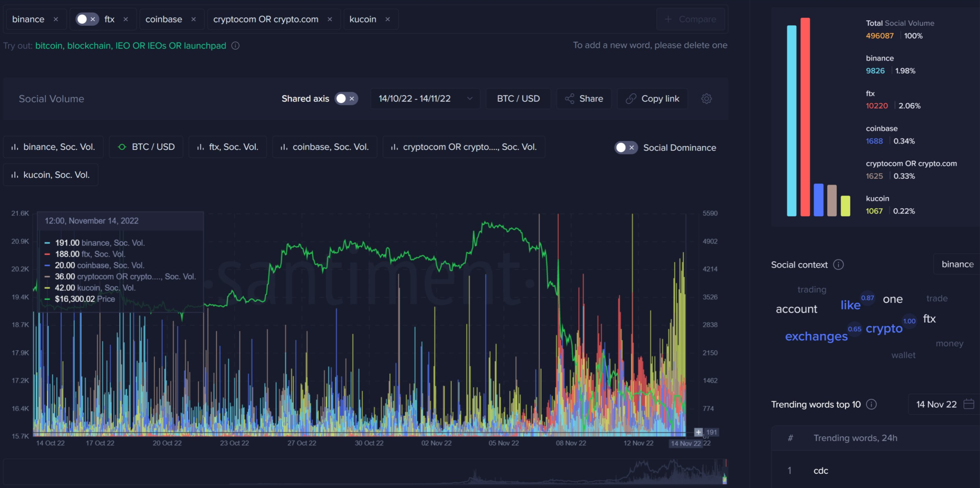This screenshot has width=980, height=488.
Task: Open the calendar icon next to 14 Nov 22
Action: [x=968, y=404]
